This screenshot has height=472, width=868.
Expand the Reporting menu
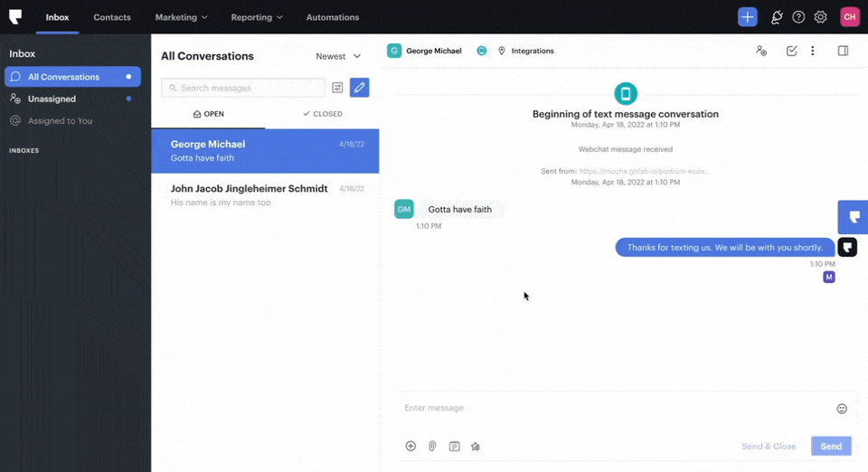[257, 17]
